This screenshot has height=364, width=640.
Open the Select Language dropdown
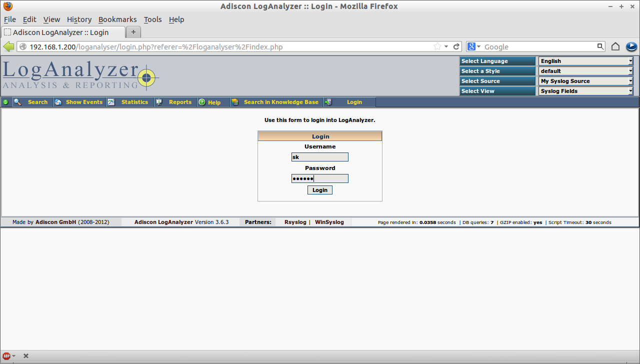click(585, 61)
